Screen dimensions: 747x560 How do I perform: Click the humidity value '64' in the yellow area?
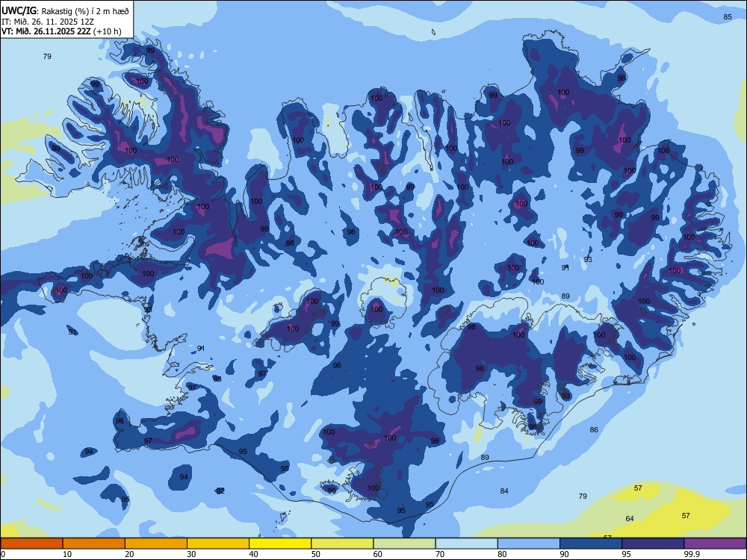tap(630, 519)
